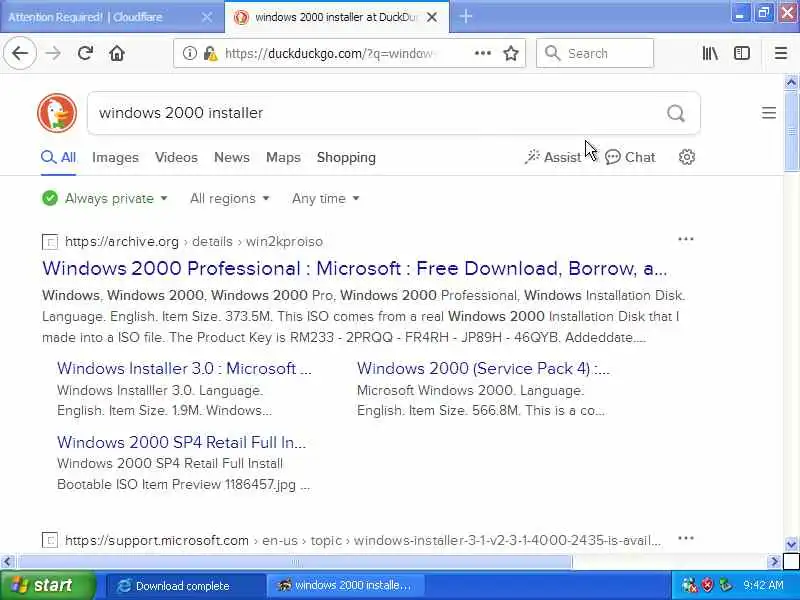
Task: Expand the Any time filter
Action: (x=326, y=198)
